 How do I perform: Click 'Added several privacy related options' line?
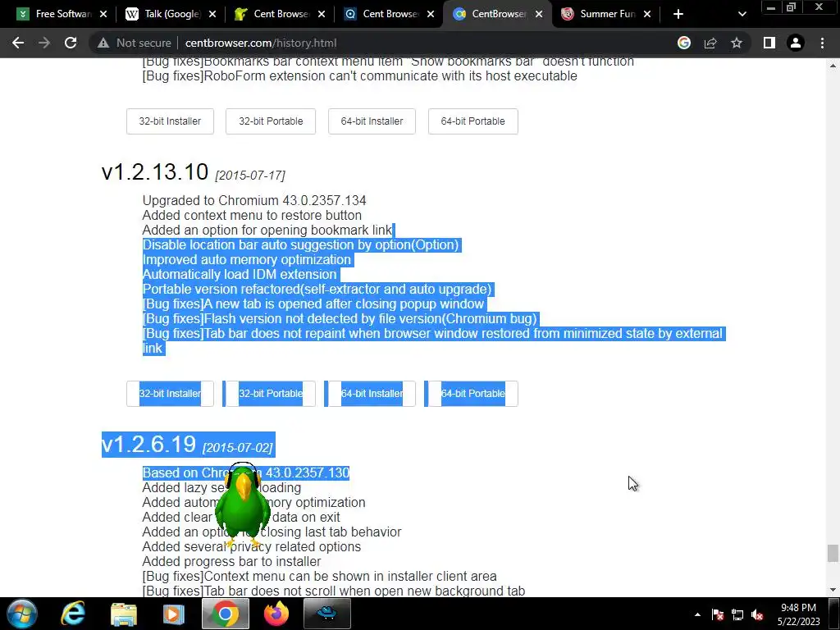coord(252,547)
